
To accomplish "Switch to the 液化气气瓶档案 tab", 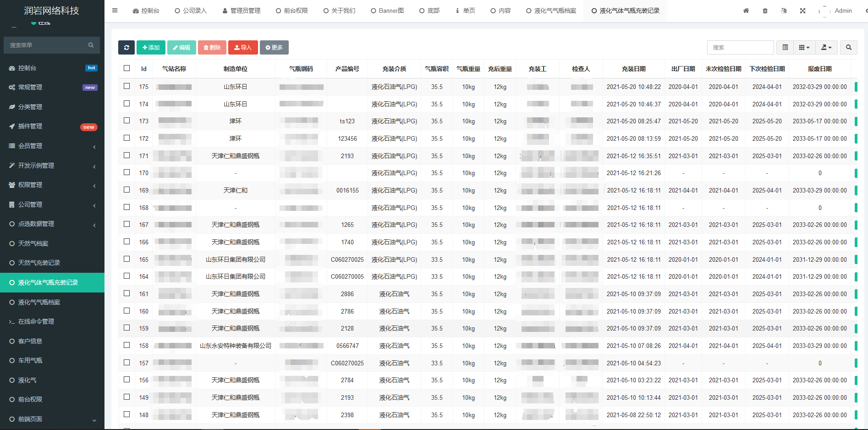I will click(x=551, y=11).
